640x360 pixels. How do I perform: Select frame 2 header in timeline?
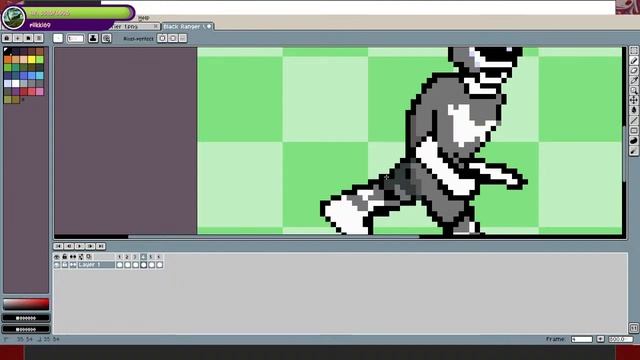[x=127, y=257]
